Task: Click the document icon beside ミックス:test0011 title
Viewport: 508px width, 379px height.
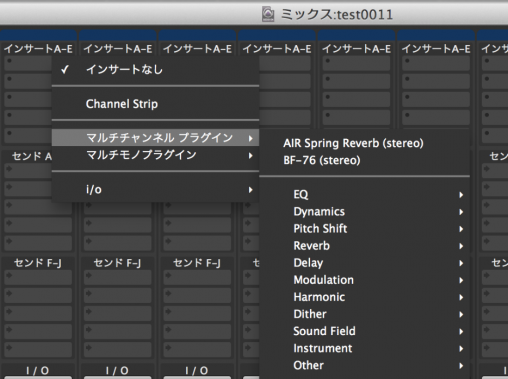Action: pyautogui.click(x=268, y=14)
